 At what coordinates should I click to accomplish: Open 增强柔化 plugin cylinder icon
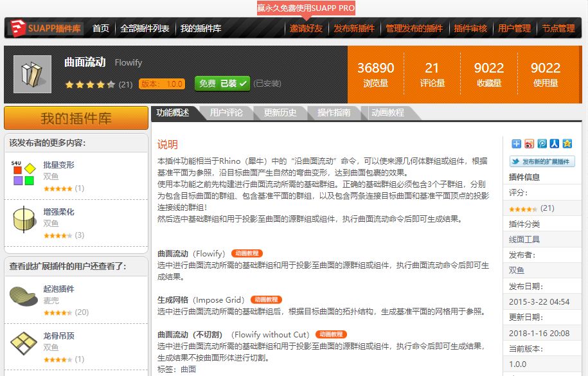[x=24, y=220]
